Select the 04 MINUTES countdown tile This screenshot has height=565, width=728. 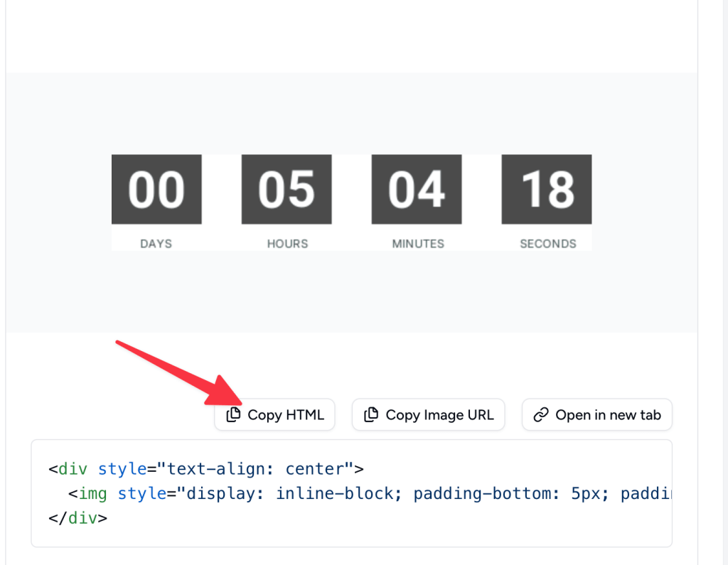tap(417, 188)
